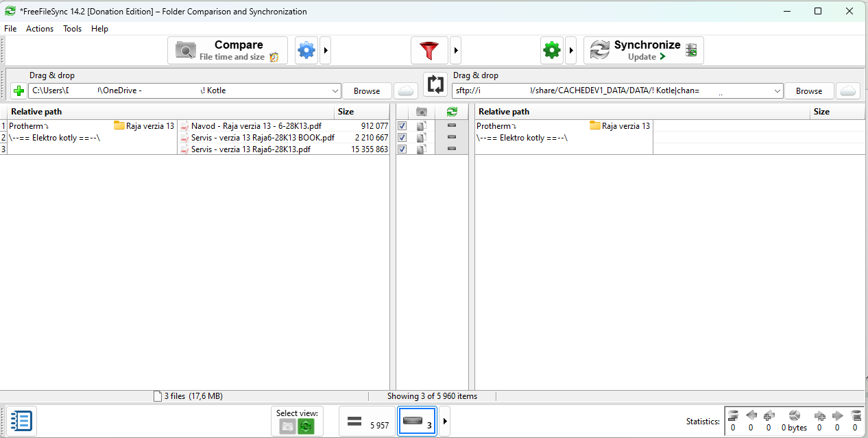Click category camera column header icon

tap(422, 112)
